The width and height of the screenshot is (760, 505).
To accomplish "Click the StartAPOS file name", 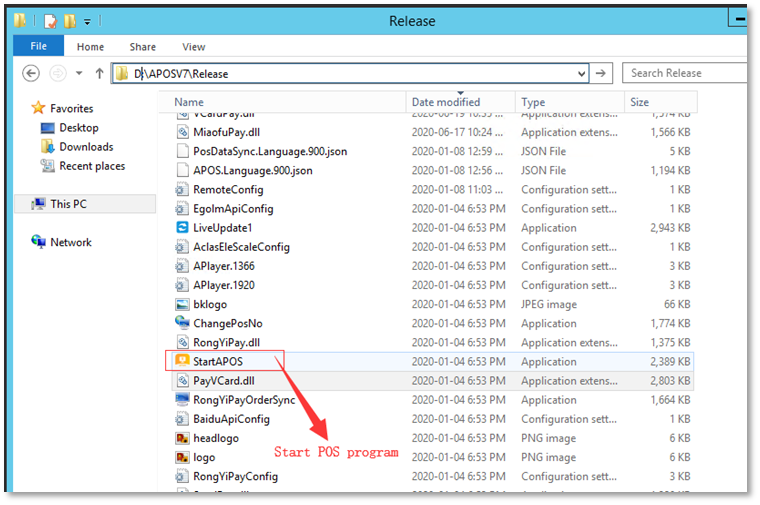I will point(218,362).
